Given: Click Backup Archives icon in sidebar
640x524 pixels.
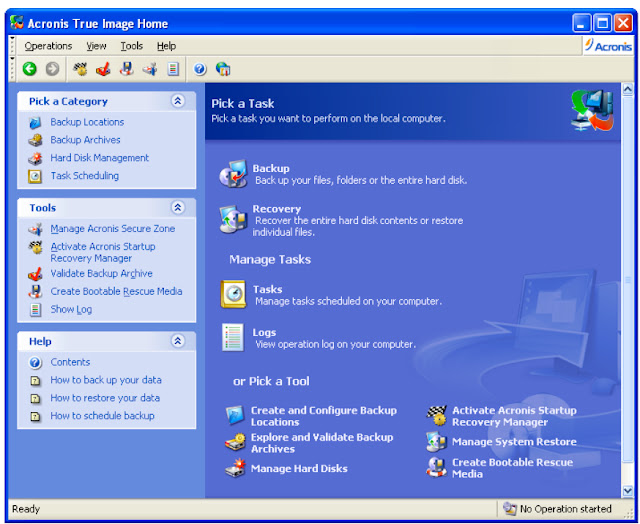Looking at the screenshot, I should (x=35, y=140).
